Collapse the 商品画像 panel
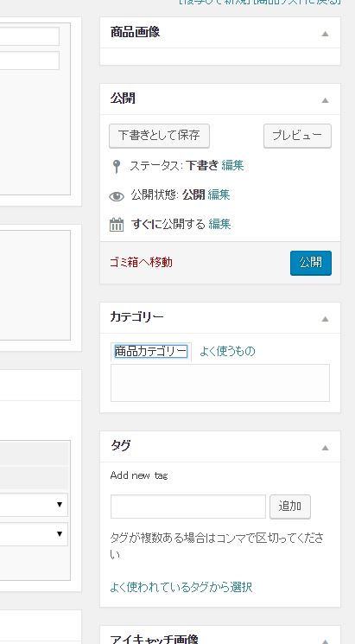355x644 pixels. 325,34
